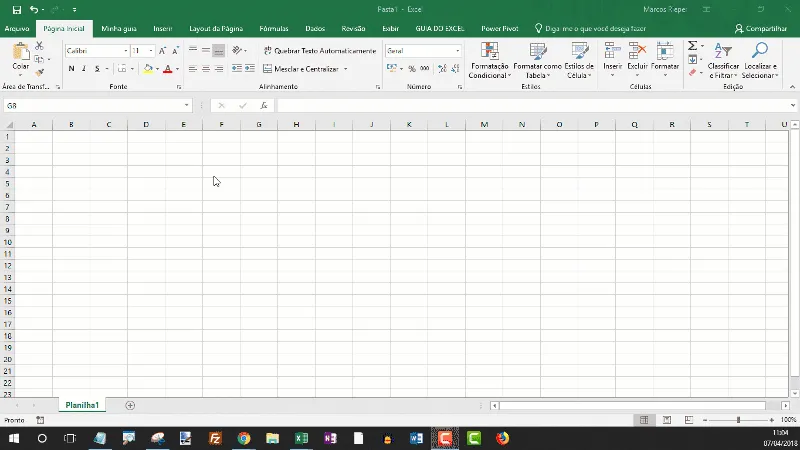Open Localizar e Selecionar menu

pyautogui.click(x=760, y=60)
